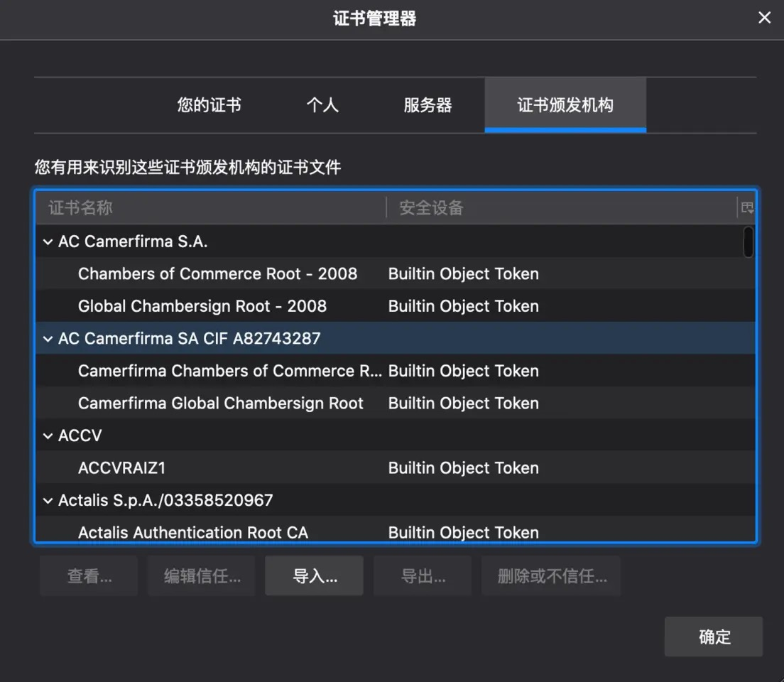Select the ACCVRAIZ1 certificate row
The image size is (784, 682).
395,468
